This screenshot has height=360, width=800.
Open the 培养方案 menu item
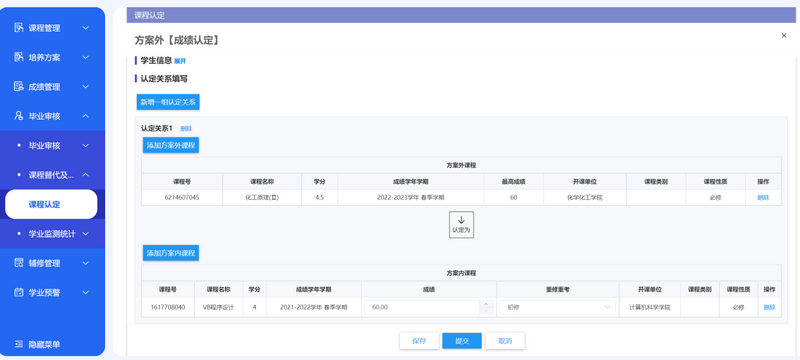point(44,57)
